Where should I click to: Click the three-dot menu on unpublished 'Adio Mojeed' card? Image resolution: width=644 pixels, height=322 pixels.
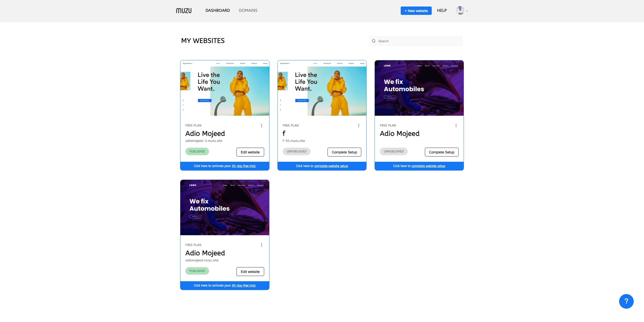coord(456,125)
